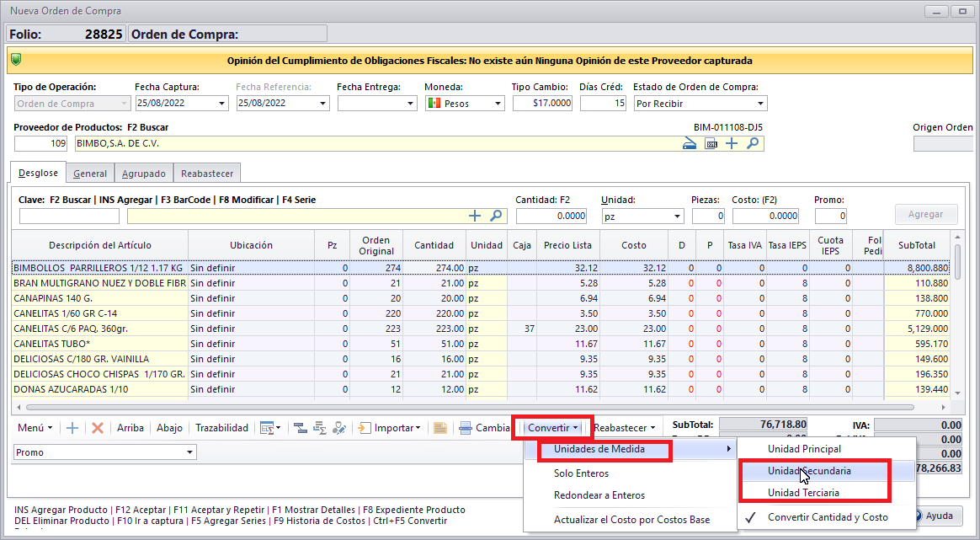Viewport: 980px width, 540px height.
Task: Open the Fecha Captura date picker
Action: click(222, 104)
